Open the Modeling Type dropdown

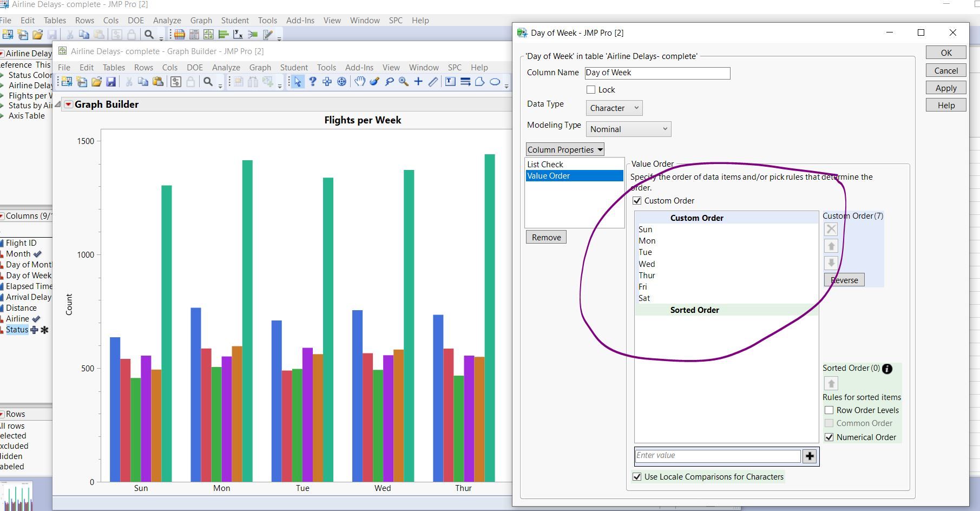tap(628, 129)
